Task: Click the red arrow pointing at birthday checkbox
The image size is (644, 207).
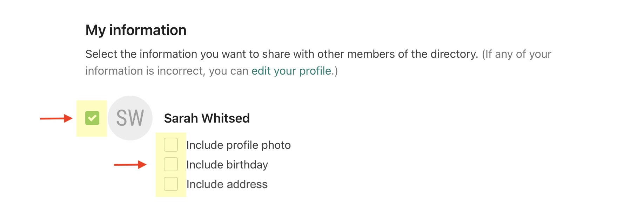Action: [x=130, y=164]
